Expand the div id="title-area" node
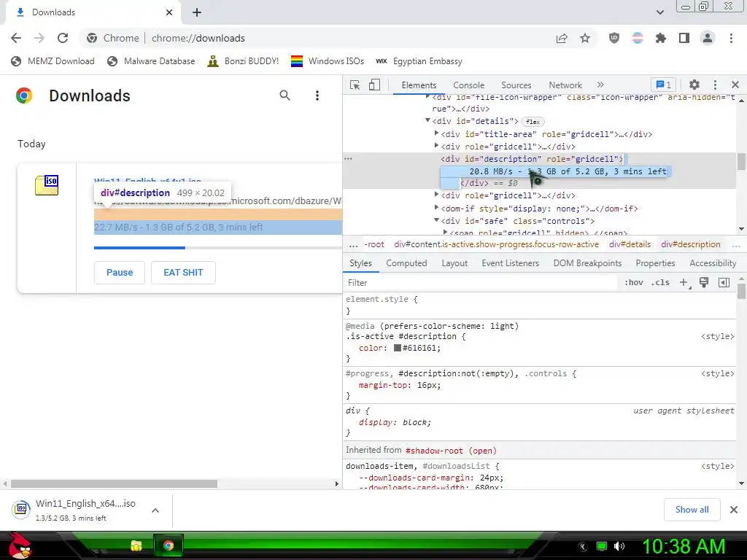Viewport: 747px width, 560px height. (436, 133)
